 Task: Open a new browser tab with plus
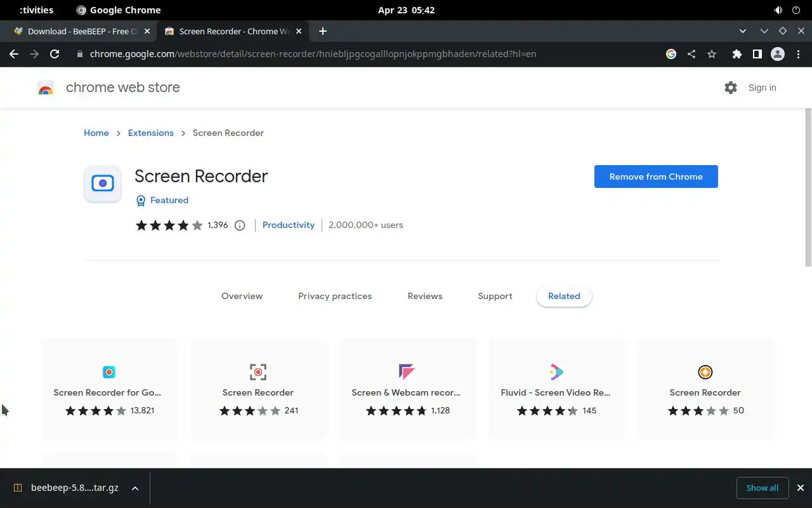(323, 31)
